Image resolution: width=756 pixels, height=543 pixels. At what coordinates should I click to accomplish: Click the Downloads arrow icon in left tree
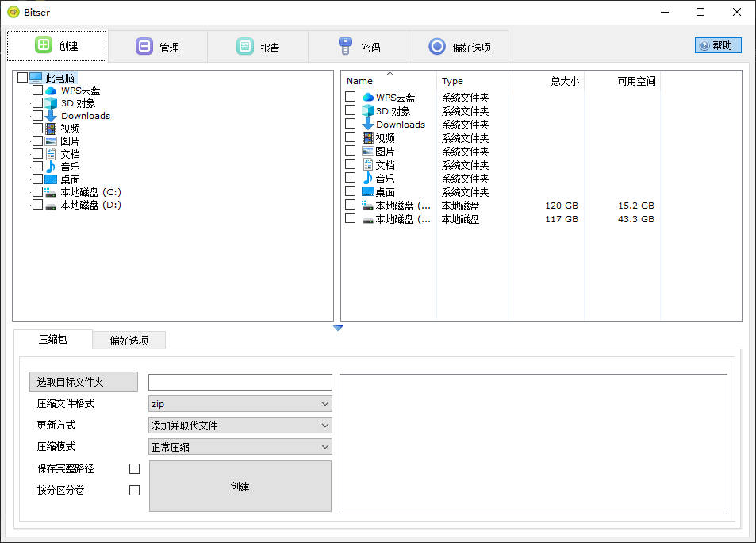click(x=51, y=116)
